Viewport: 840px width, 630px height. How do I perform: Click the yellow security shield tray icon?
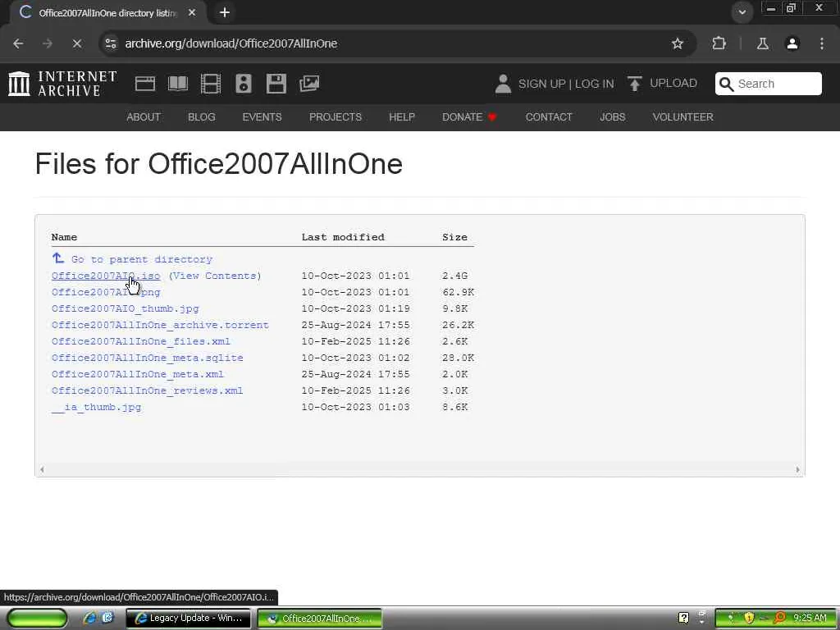pos(749,618)
